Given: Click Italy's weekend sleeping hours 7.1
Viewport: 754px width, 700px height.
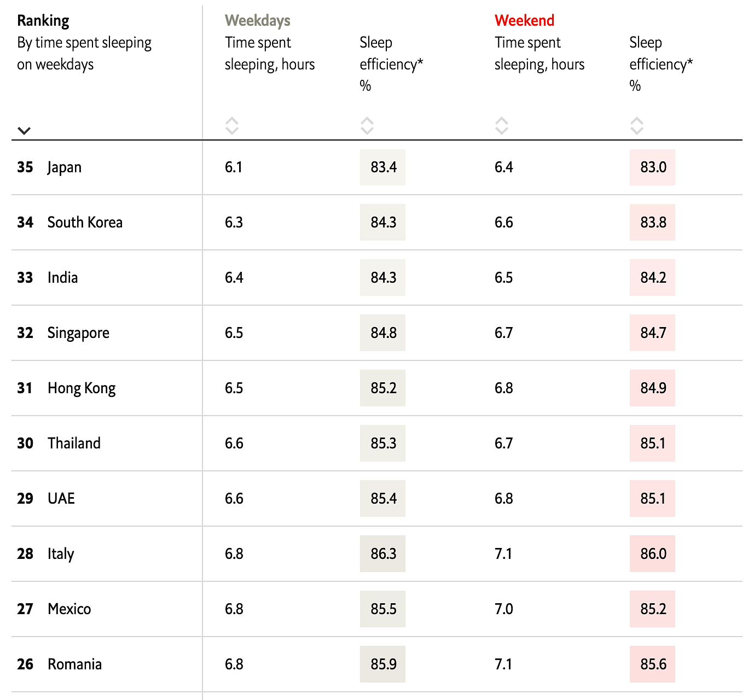Looking at the screenshot, I should coord(503,554).
